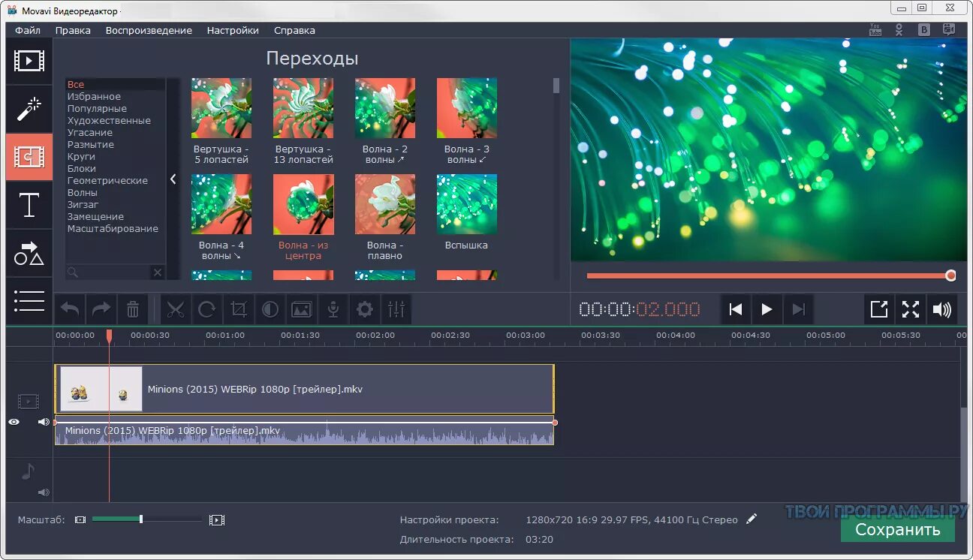
Task: Mute the video track audio
Action: (44, 422)
